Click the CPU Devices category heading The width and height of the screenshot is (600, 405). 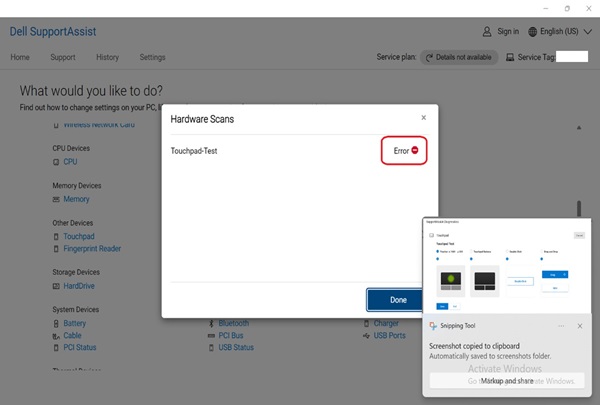coord(71,148)
